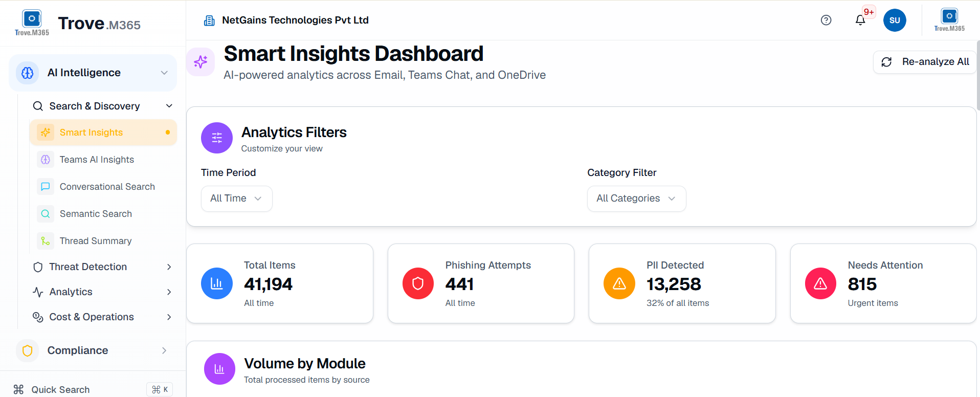Click the Phishing Attempts 441 value
The height and width of the screenshot is (397, 980).
pyautogui.click(x=459, y=284)
